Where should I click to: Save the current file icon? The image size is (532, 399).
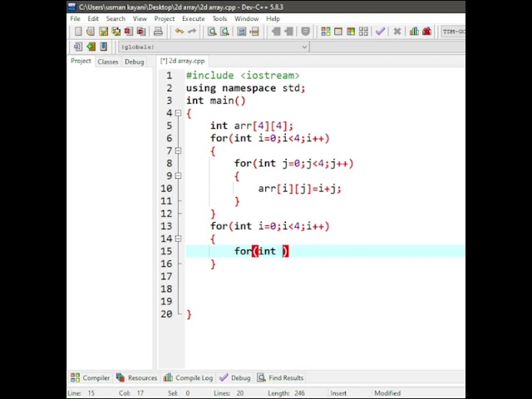[x=103, y=32]
